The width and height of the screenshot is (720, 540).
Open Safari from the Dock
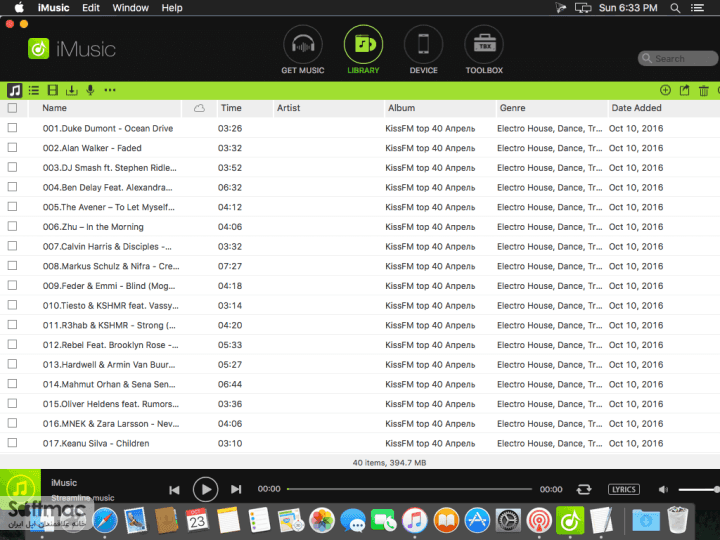[105, 521]
